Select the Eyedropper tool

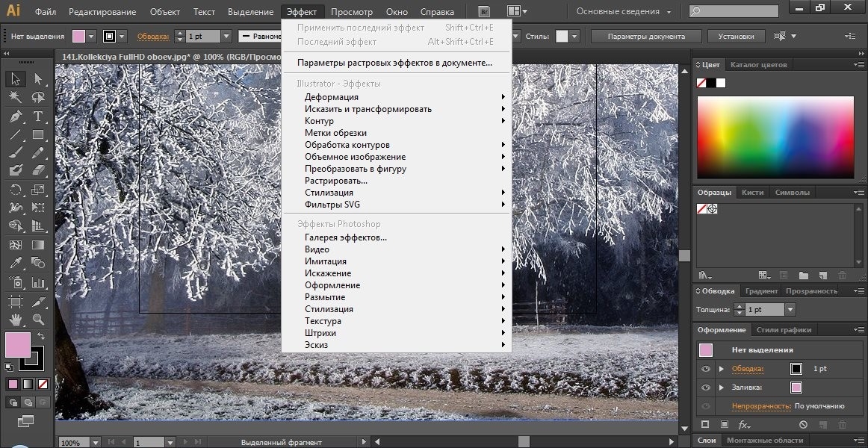coord(15,264)
